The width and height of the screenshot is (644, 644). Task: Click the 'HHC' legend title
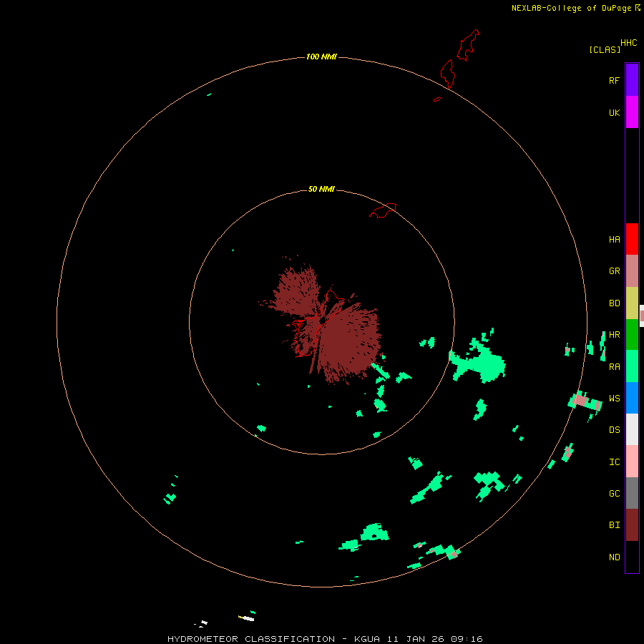pyautogui.click(x=629, y=43)
